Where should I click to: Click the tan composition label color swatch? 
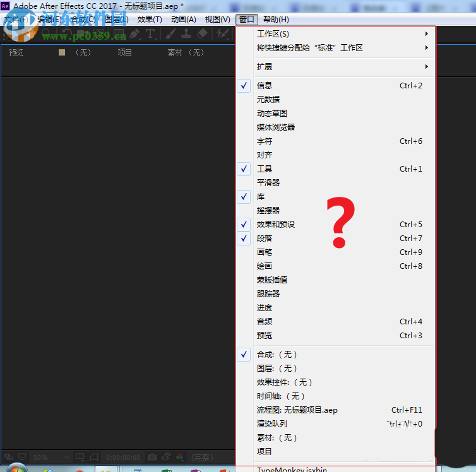62,52
